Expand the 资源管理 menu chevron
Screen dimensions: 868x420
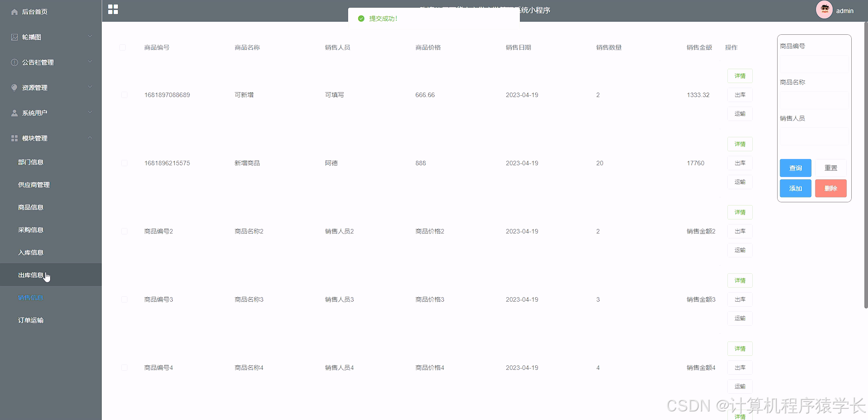pyautogui.click(x=90, y=87)
